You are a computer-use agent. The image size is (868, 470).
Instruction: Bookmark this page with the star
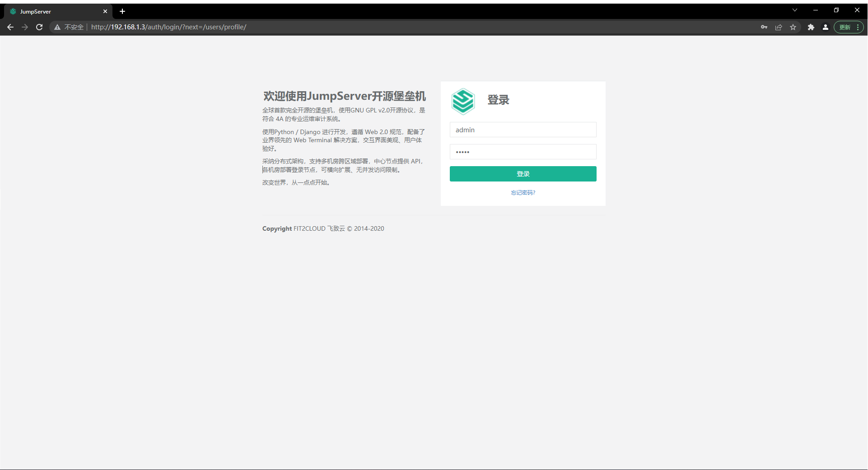(793, 27)
